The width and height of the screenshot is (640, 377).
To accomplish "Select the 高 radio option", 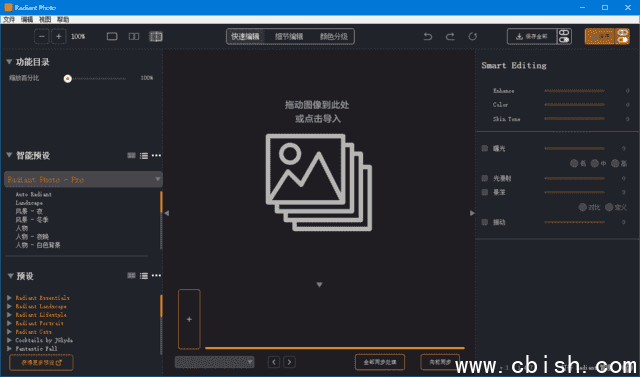I will (615, 164).
